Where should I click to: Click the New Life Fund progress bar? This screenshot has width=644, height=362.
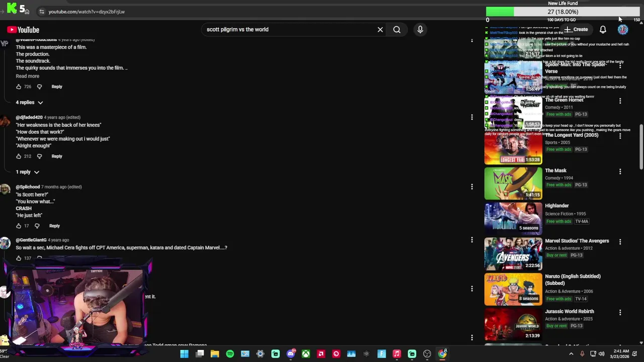[x=562, y=12]
